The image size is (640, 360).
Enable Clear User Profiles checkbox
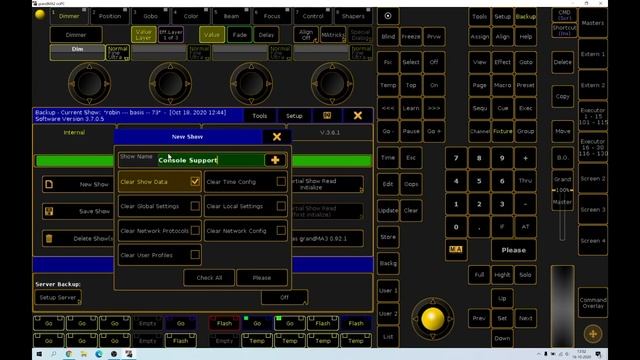[x=195, y=255]
